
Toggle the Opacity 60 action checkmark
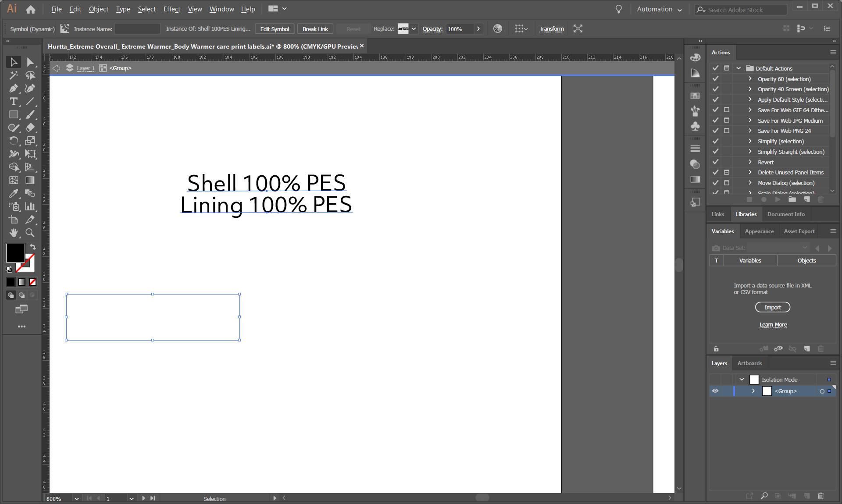(715, 78)
